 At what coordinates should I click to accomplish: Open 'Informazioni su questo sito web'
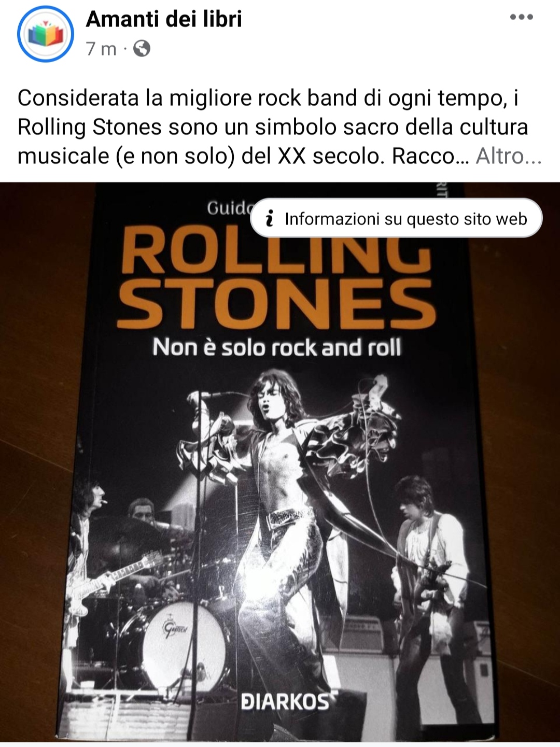pyautogui.click(x=396, y=219)
